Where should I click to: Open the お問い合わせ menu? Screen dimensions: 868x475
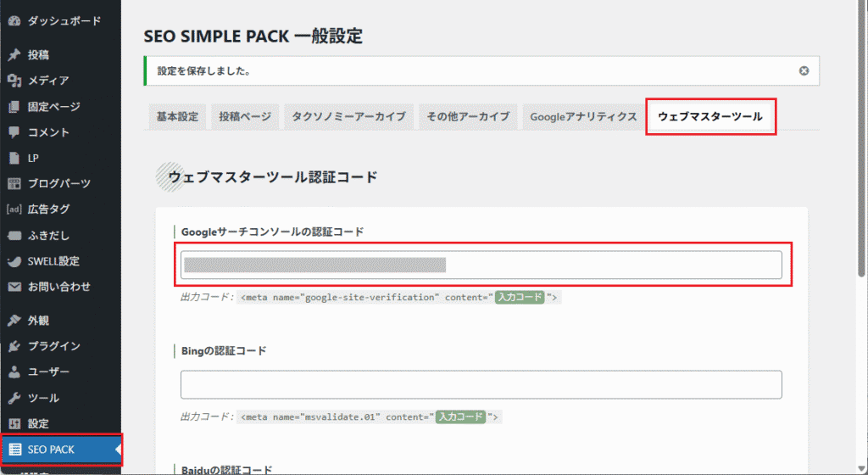pyautogui.click(x=60, y=287)
